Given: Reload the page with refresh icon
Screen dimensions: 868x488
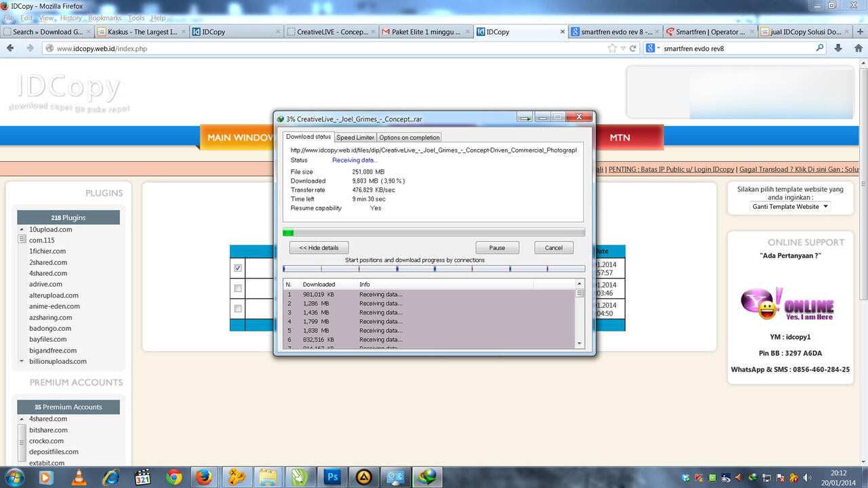Looking at the screenshot, I should click(633, 48).
